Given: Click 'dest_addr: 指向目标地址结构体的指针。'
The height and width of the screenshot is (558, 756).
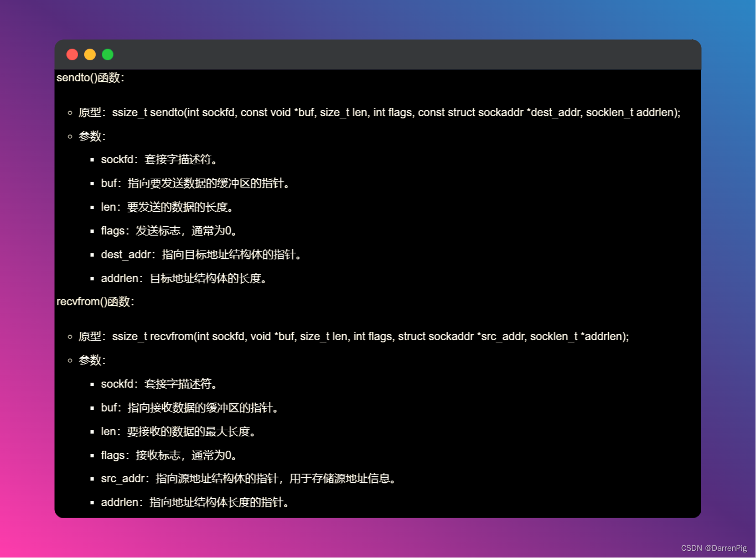Looking at the screenshot, I should tap(201, 255).
